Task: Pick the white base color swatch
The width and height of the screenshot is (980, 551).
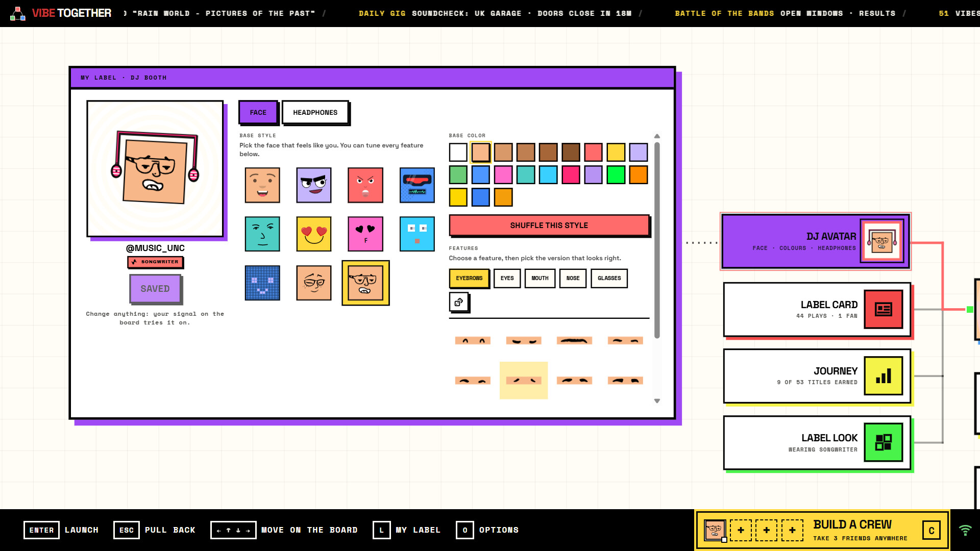Action: (x=458, y=152)
